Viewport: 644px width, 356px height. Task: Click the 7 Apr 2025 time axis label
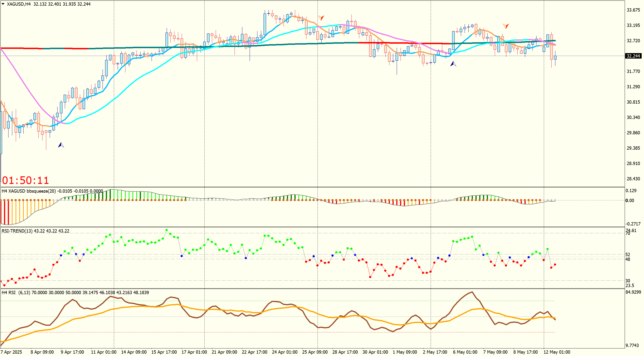(x=11, y=352)
